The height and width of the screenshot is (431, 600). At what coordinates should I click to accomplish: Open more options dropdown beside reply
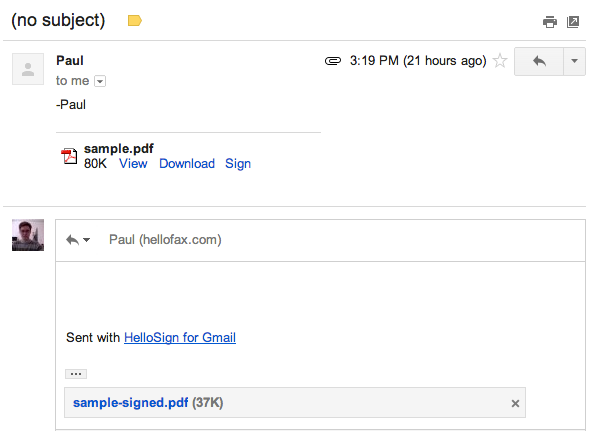click(574, 61)
